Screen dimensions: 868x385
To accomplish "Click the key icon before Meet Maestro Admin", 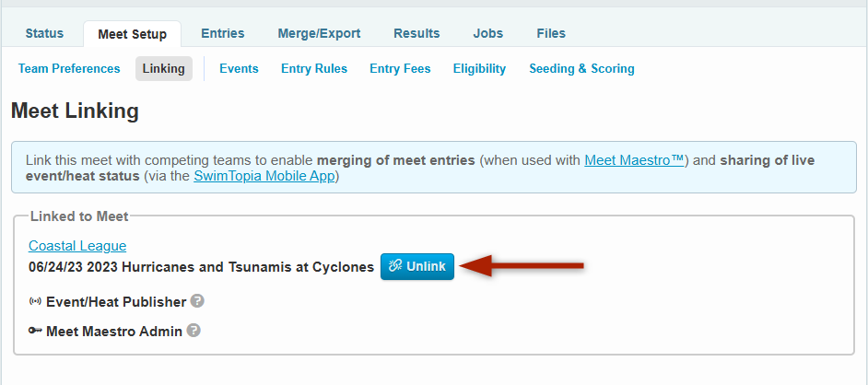I will pos(36,331).
